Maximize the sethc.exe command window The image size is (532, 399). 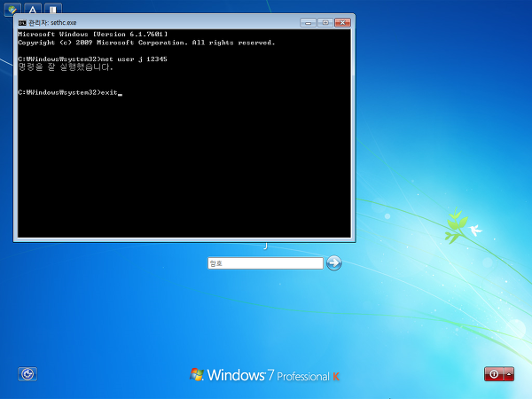(325, 23)
